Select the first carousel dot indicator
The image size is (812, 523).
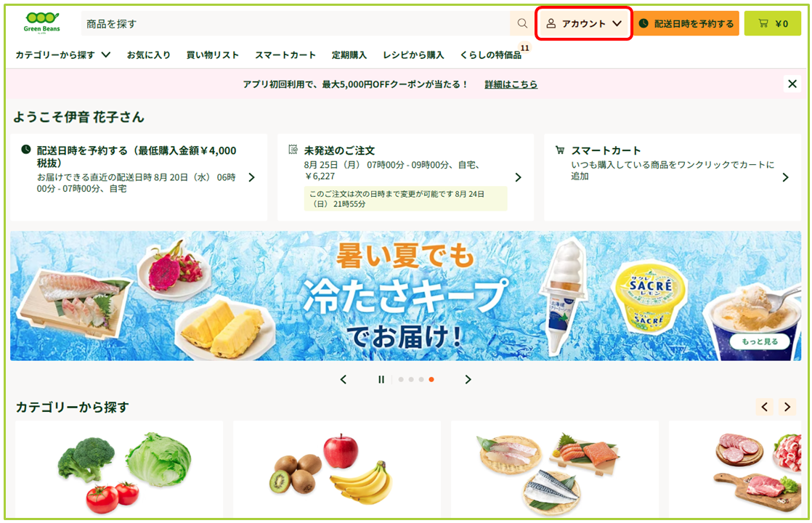click(x=401, y=380)
